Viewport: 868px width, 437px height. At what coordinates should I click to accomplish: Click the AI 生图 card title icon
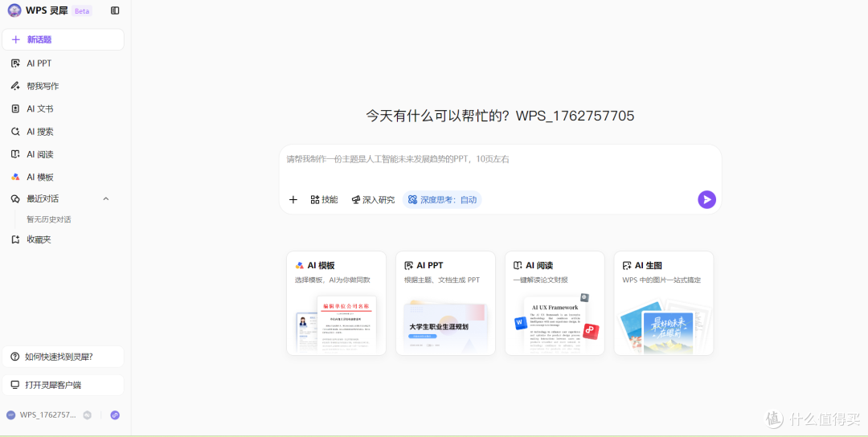[627, 266]
